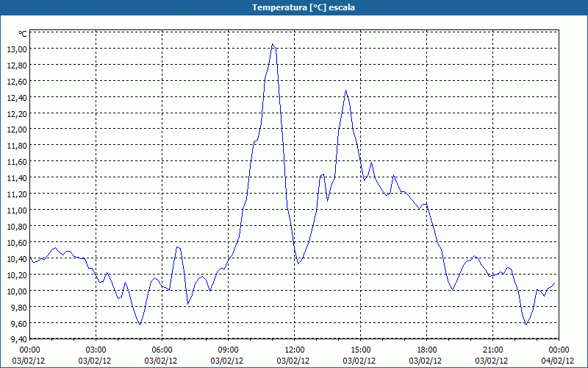Click the 13,00 value on the temperature axis
Screen dimensions: 588x368
click(16, 49)
